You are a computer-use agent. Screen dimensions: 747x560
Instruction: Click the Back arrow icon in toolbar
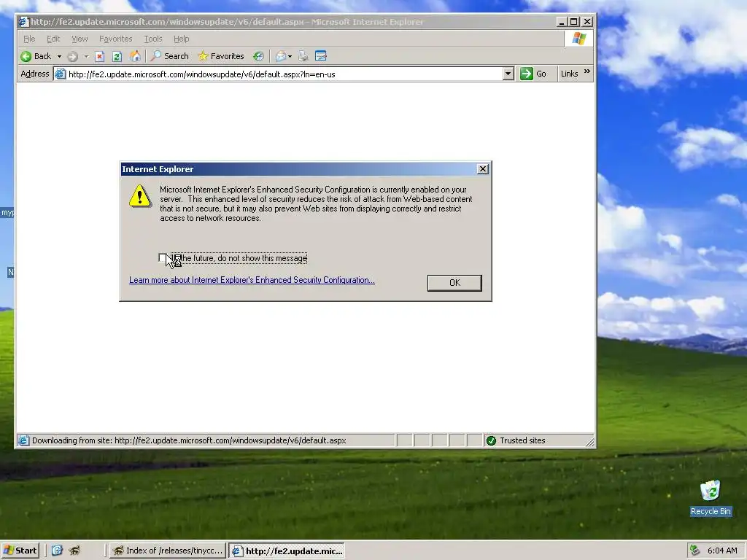pos(26,57)
